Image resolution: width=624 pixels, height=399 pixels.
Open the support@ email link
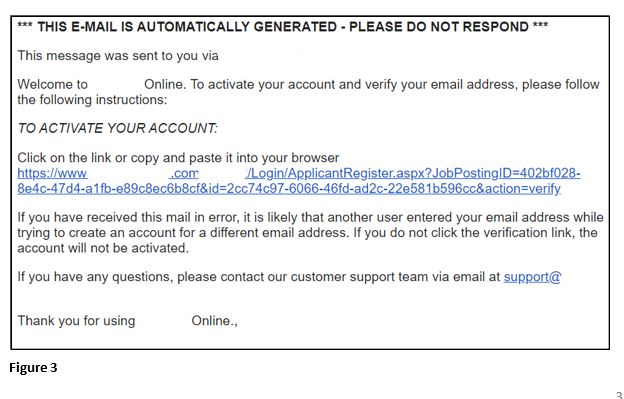click(x=532, y=277)
